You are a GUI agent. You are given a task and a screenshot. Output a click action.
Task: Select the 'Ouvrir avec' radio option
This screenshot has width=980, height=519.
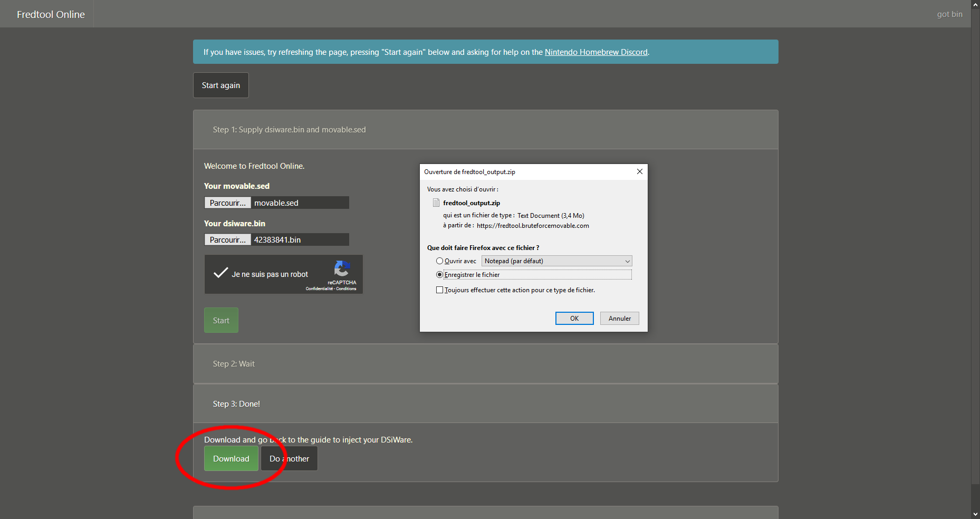pyautogui.click(x=439, y=261)
